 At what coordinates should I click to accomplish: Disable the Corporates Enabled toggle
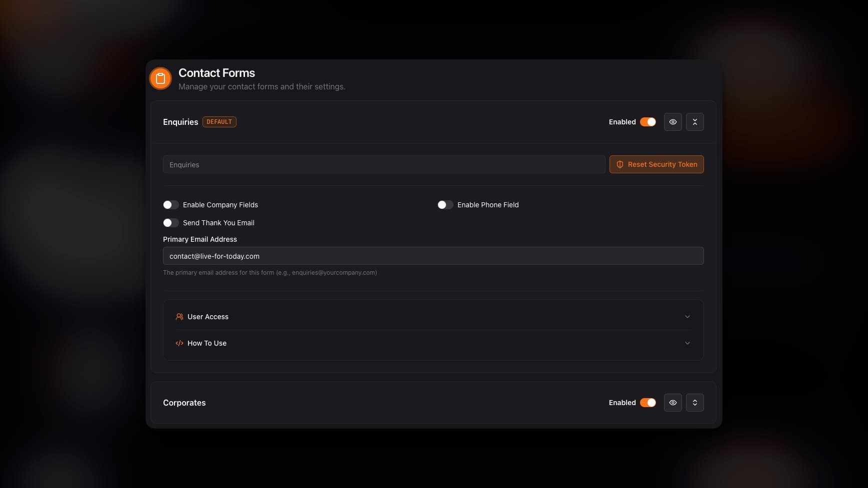[x=648, y=403]
